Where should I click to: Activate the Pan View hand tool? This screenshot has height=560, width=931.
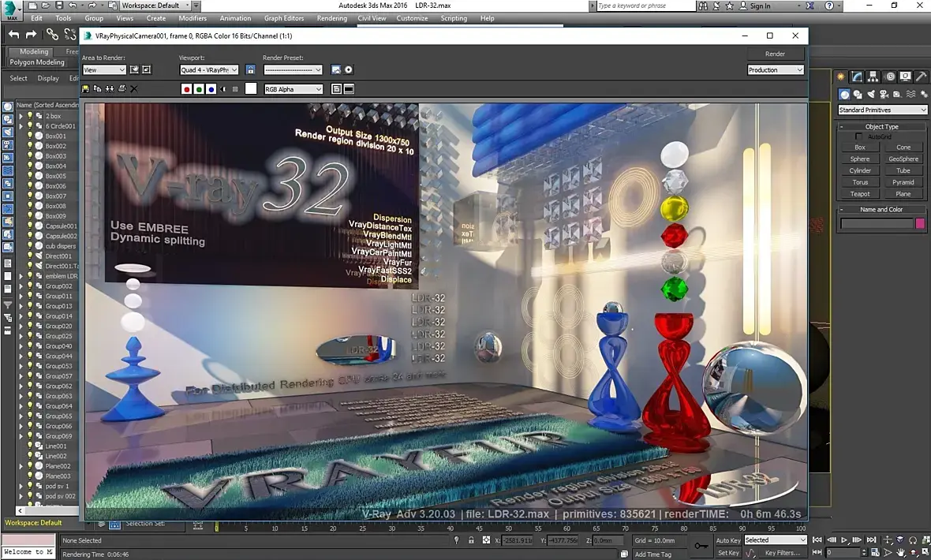coord(901,553)
